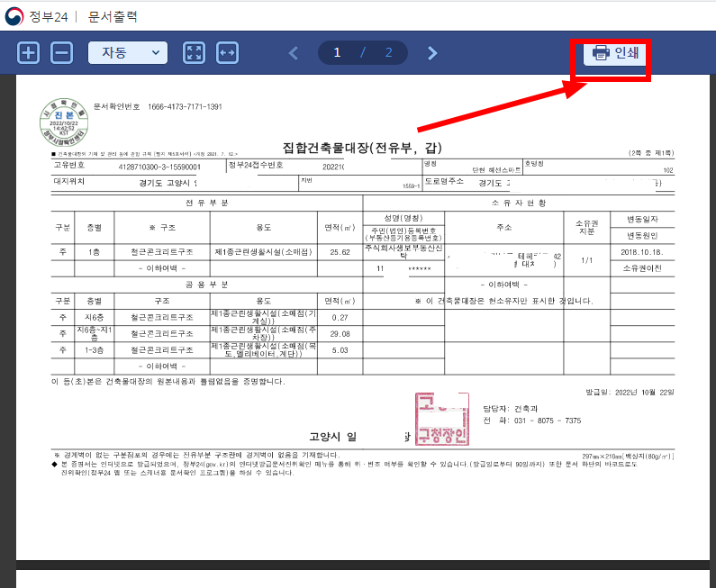This screenshot has width=716, height=588.
Task: Click the zoom out minus icon
Action: (x=61, y=53)
